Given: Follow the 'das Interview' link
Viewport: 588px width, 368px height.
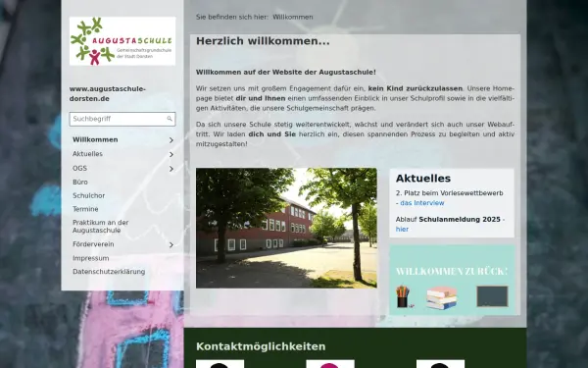Looking at the screenshot, I should 421,203.
